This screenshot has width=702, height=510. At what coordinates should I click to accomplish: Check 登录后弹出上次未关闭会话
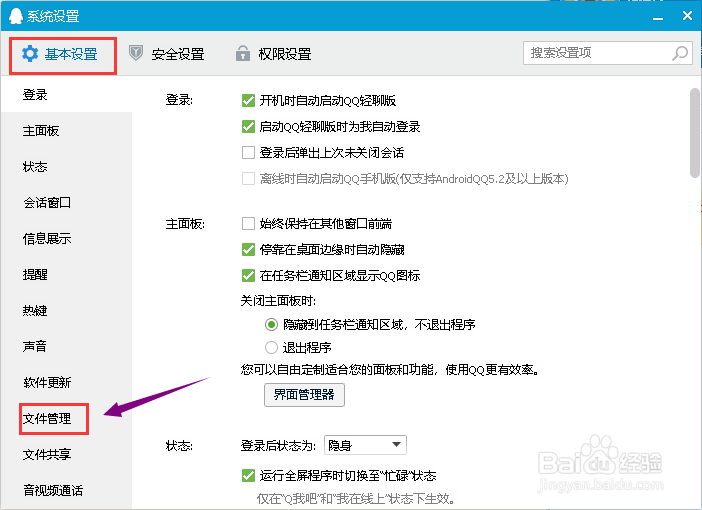pyautogui.click(x=248, y=153)
